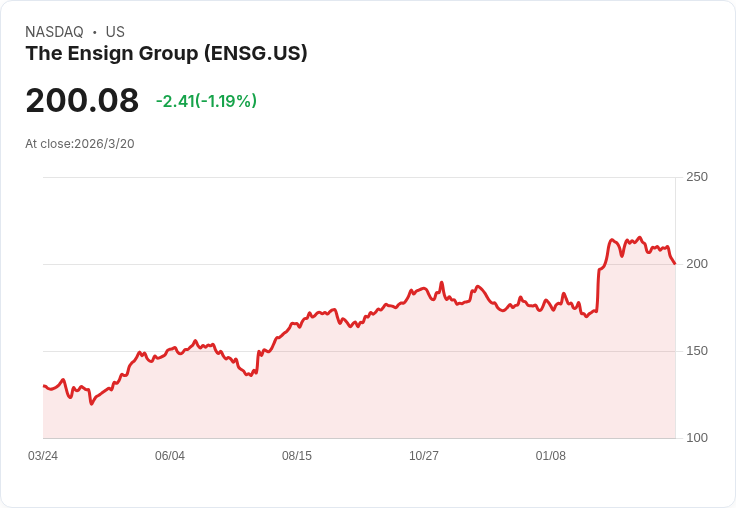Click the 200.08 closing price

(82, 101)
